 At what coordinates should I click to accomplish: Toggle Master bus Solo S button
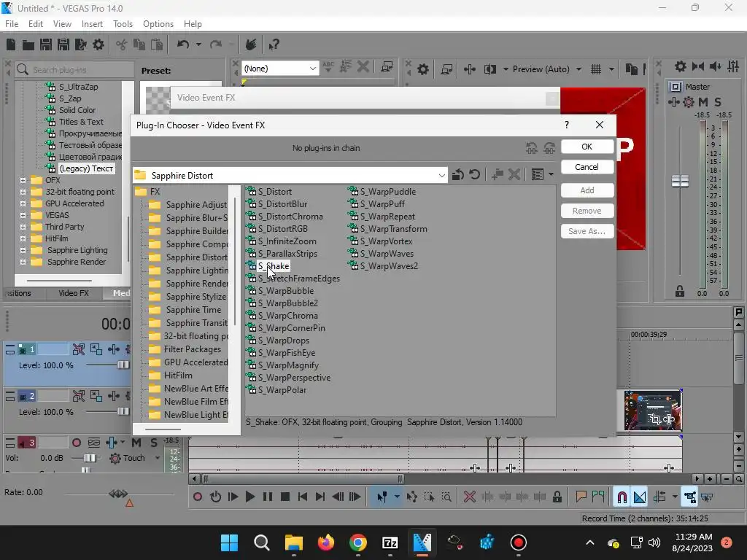(718, 102)
